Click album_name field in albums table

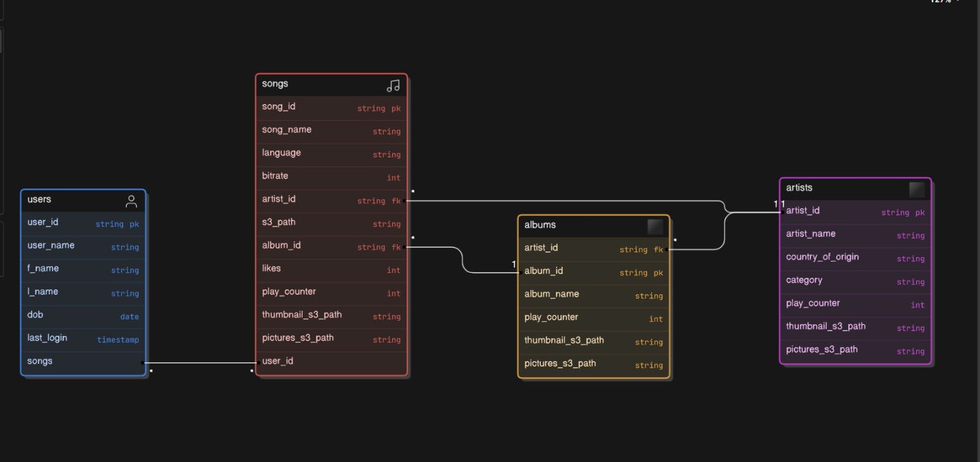594,296
